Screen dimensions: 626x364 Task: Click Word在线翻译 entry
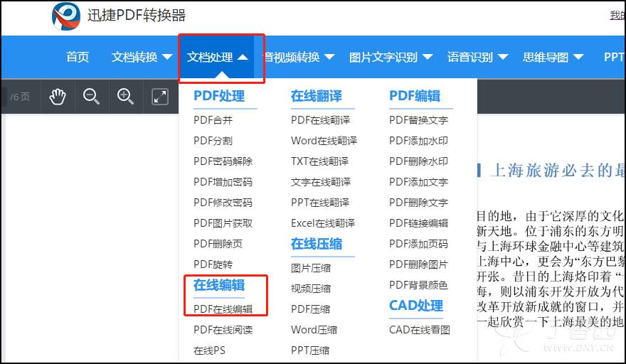(324, 141)
